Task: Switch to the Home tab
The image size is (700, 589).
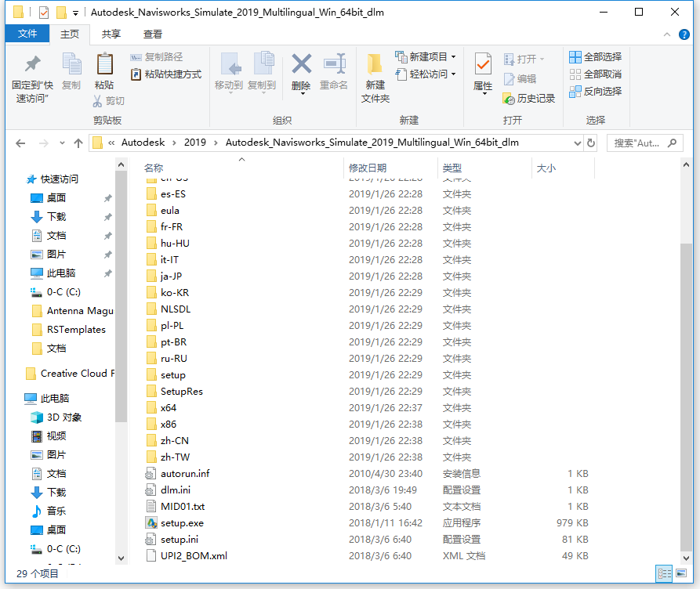Action: click(x=70, y=34)
